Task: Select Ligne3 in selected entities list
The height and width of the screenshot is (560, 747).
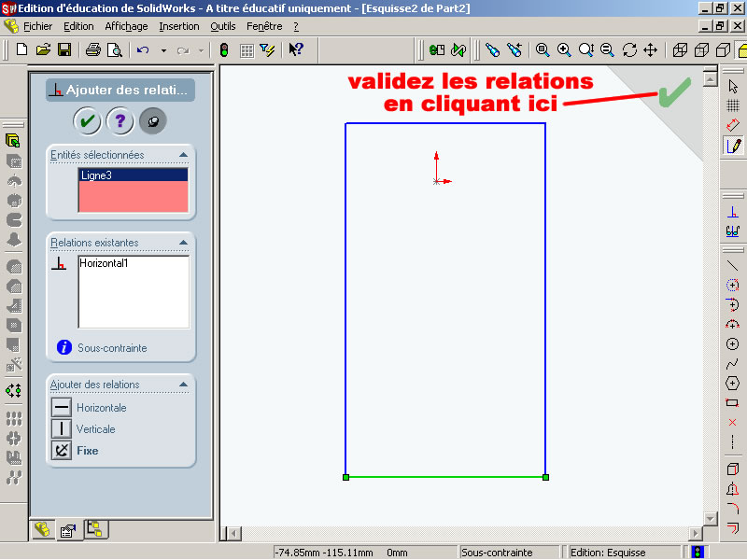Action: pos(133,175)
